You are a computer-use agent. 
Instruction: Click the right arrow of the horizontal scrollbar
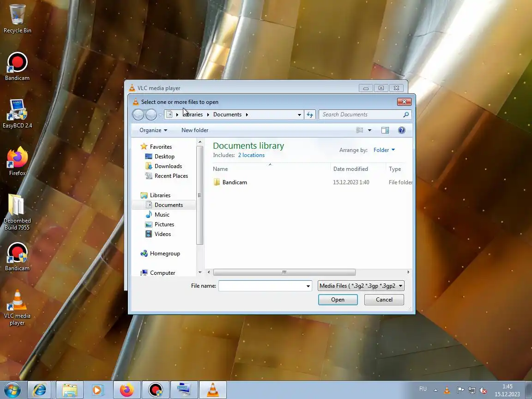408,272
